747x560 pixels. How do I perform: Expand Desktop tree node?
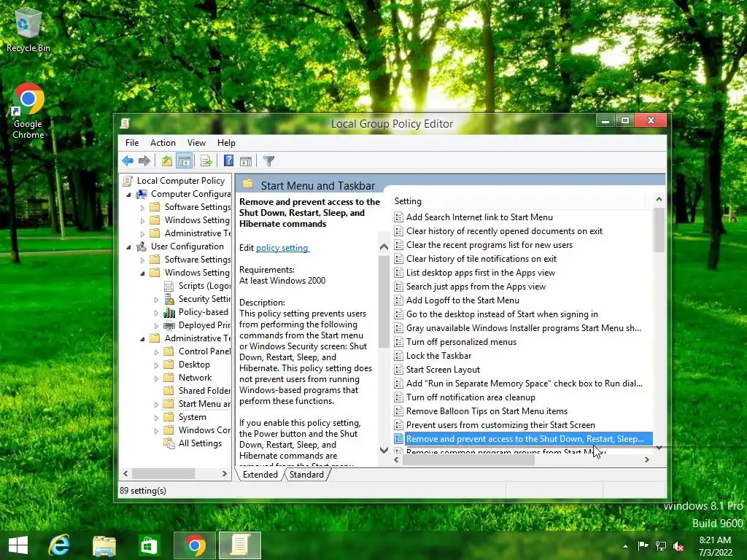click(x=156, y=365)
